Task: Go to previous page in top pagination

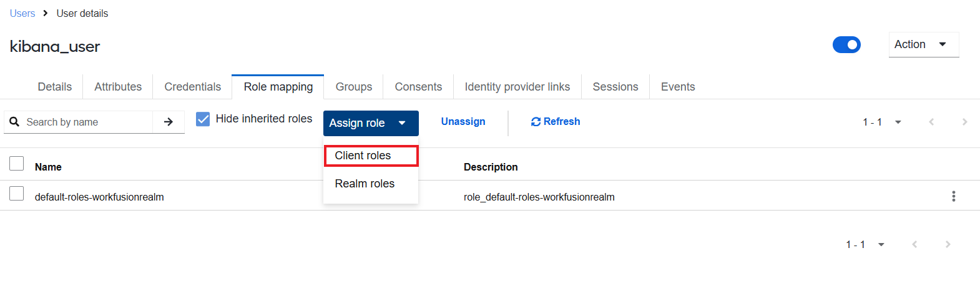Action: (931, 122)
